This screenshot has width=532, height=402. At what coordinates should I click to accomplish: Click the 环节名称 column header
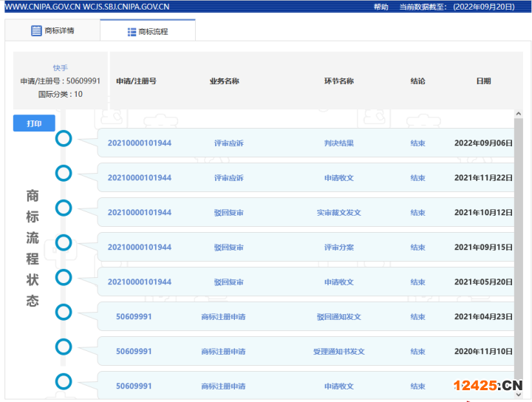click(x=338, y=81)
